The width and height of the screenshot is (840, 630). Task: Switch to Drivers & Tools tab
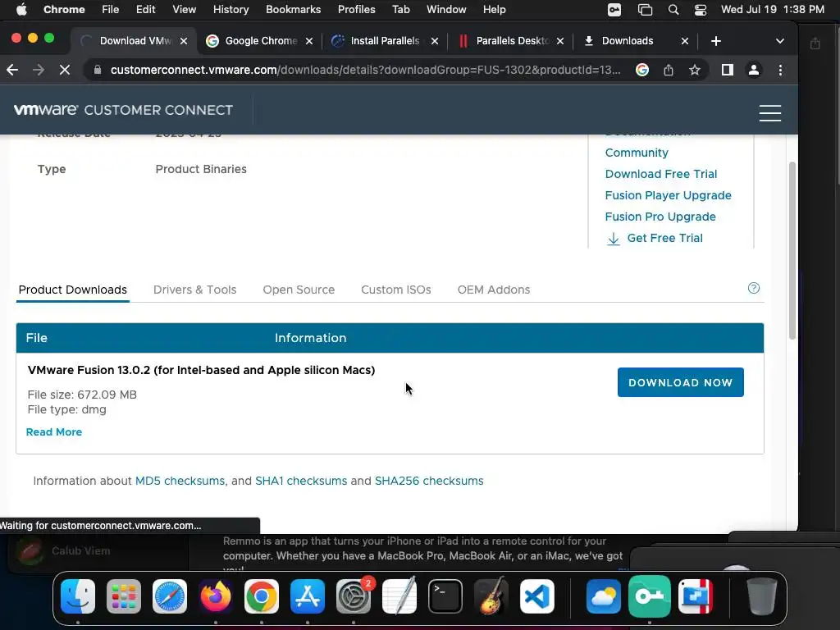click(x=194, y=290)
